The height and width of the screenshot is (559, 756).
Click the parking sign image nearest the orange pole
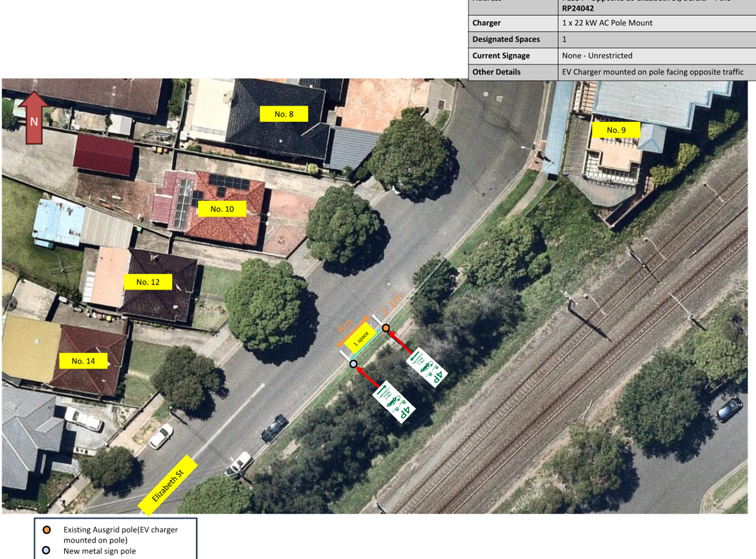tap(427, 366)
